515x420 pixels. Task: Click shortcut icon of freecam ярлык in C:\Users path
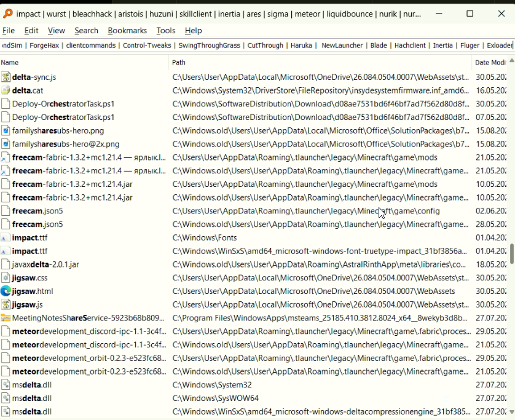6,157
